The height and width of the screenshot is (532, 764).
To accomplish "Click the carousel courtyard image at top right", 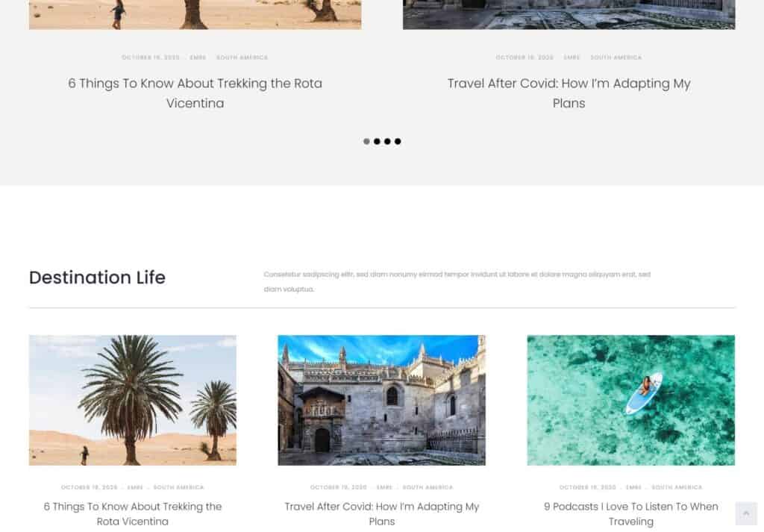I will click(x=569, y=15).
